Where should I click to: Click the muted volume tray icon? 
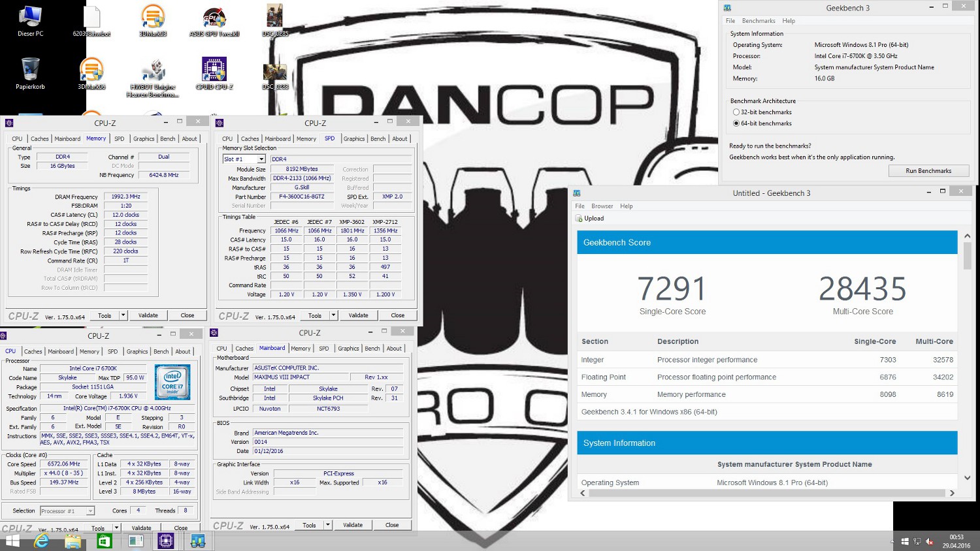point(930,542)
